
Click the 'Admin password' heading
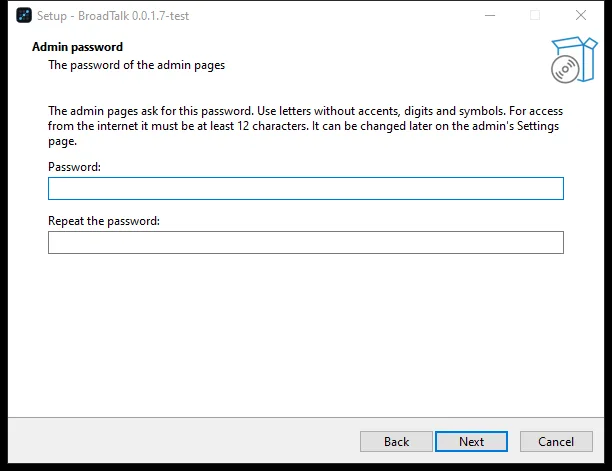pyautogui.click(x=77, y=47)
